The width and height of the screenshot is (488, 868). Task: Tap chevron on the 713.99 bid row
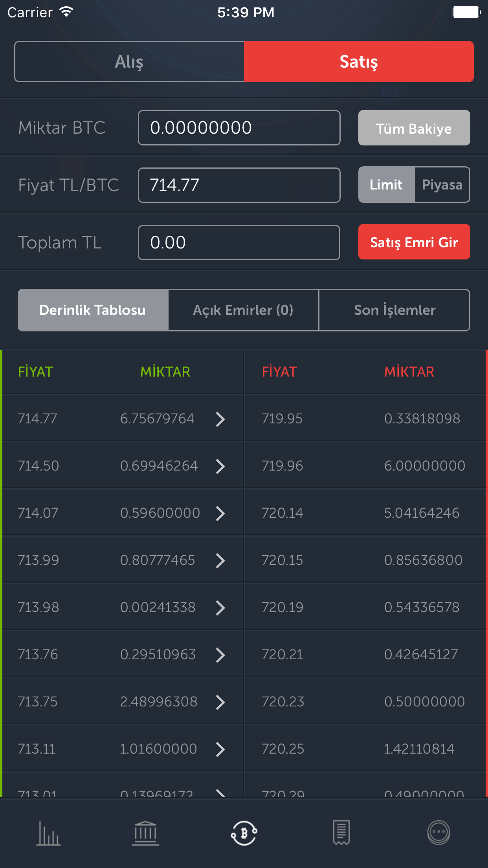(220, 561)
